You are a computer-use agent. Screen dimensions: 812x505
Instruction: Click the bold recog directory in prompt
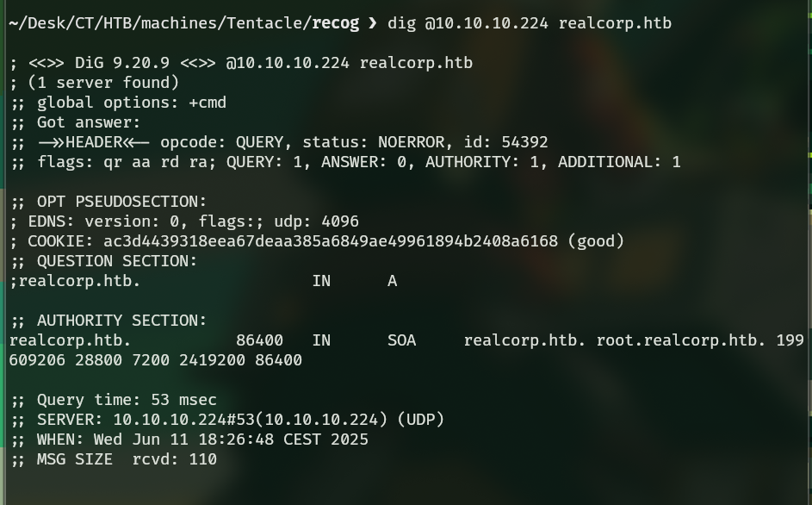(x=336, y=23)
